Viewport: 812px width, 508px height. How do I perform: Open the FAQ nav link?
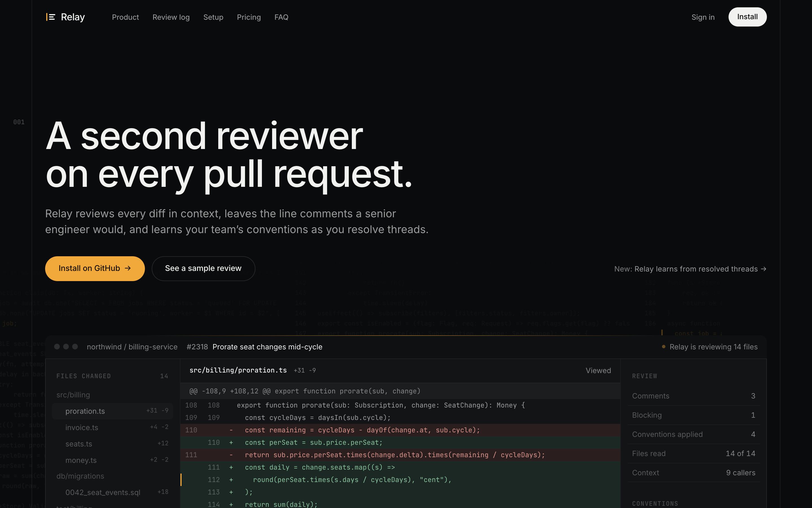click(281, 17)
